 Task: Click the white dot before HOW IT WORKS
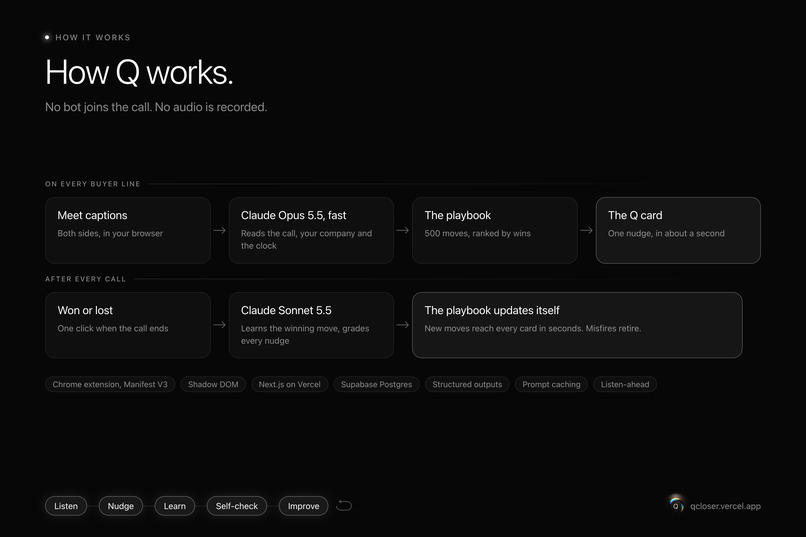click(x=47, y=37)
